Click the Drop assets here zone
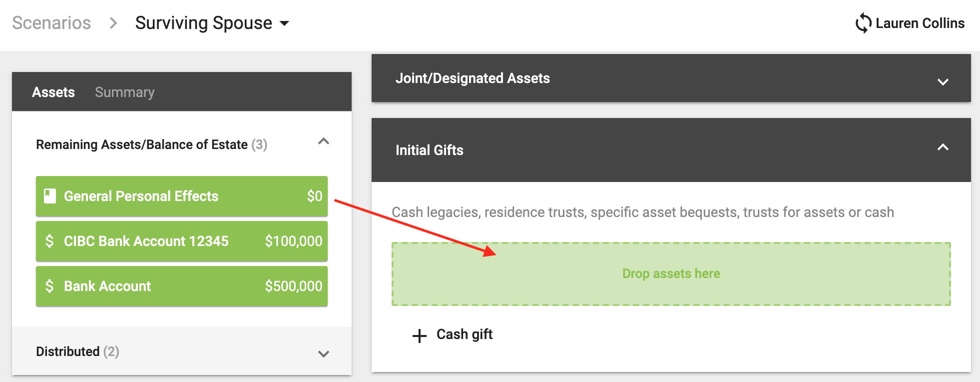980x382 pixels. (671, 274)
